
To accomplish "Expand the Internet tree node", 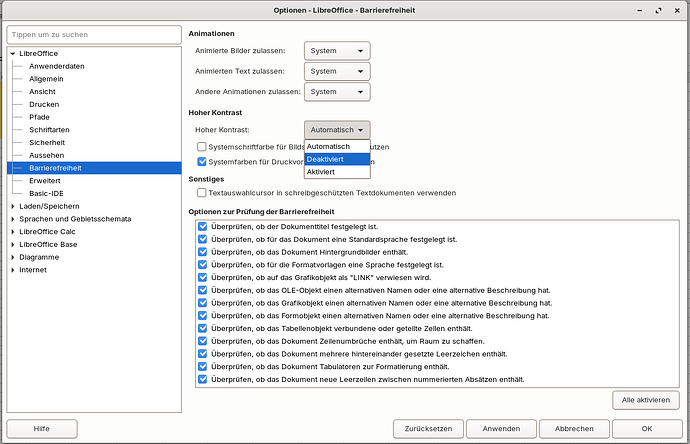I will (x=13, y=270).
